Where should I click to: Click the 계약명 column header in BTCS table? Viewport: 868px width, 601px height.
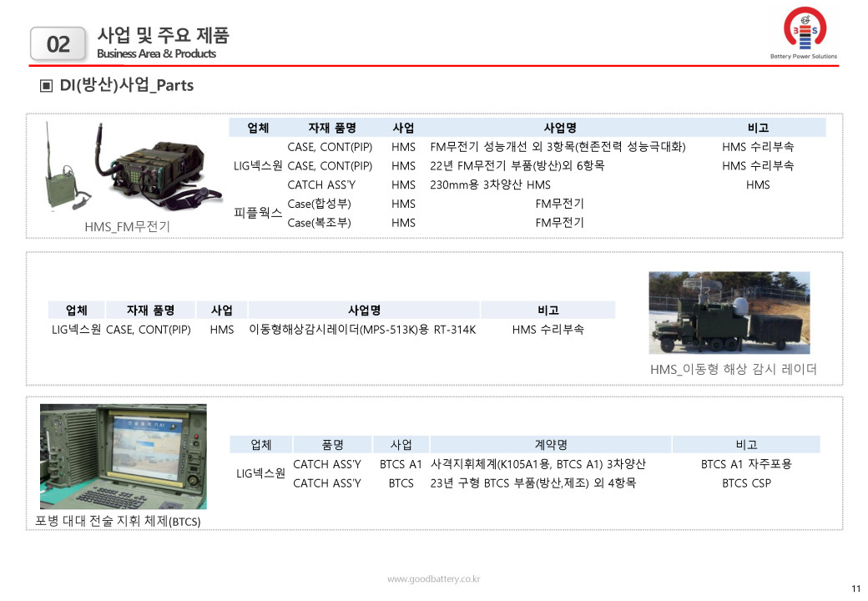click(550, 445)
